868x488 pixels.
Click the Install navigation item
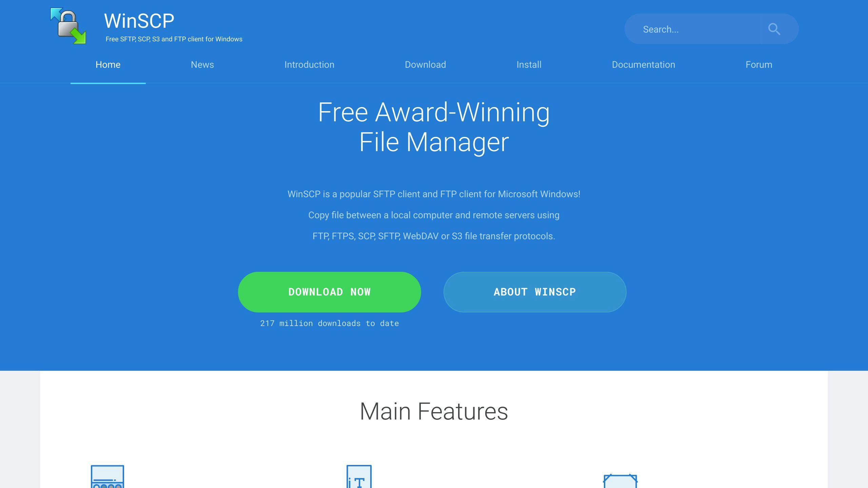[529, 64]
